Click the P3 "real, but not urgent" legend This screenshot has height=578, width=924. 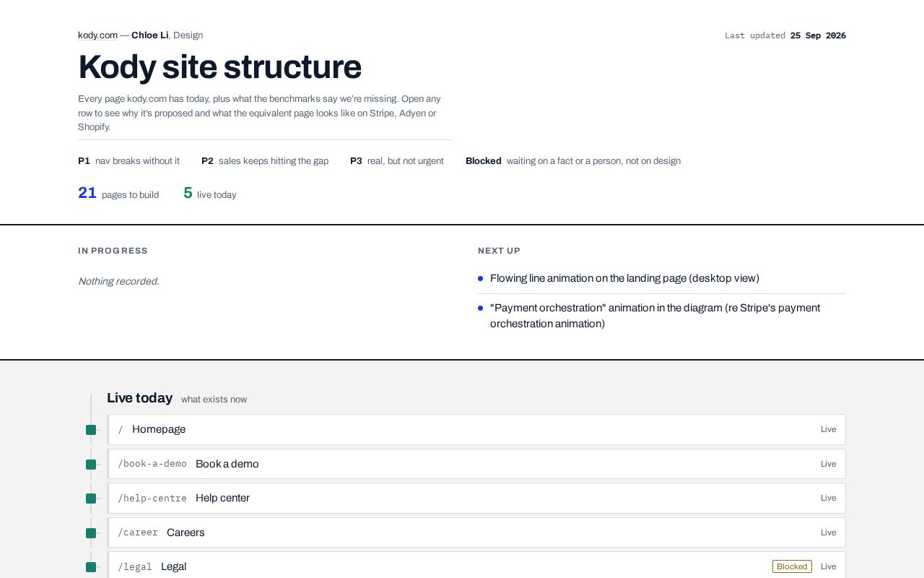click(397, 161)
